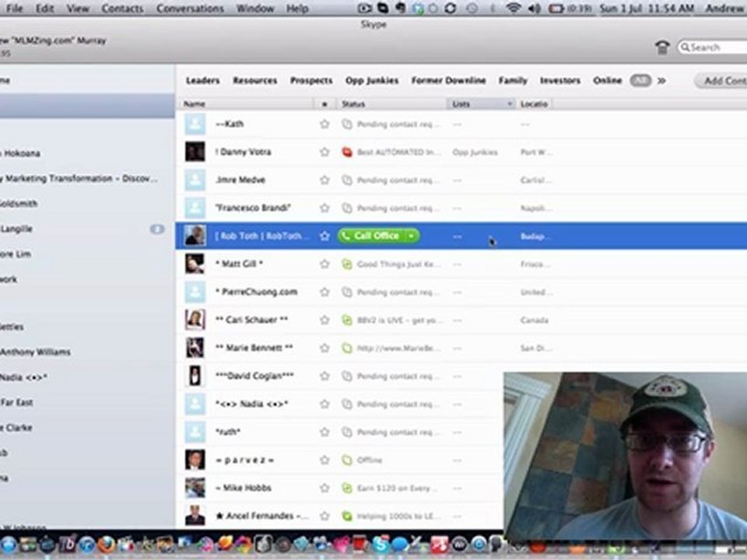747x560 pixels.
Task: Switch to Prospects contact list
Action: coord(311,80)
